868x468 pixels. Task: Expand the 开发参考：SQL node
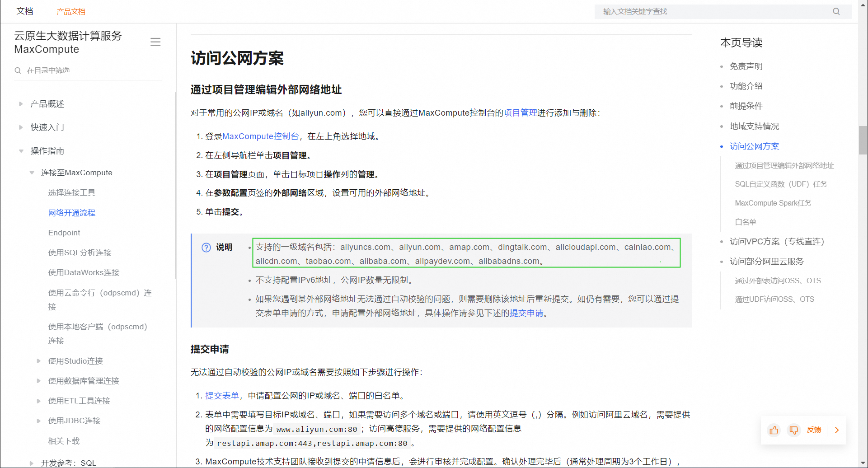(x=32, y=463)
